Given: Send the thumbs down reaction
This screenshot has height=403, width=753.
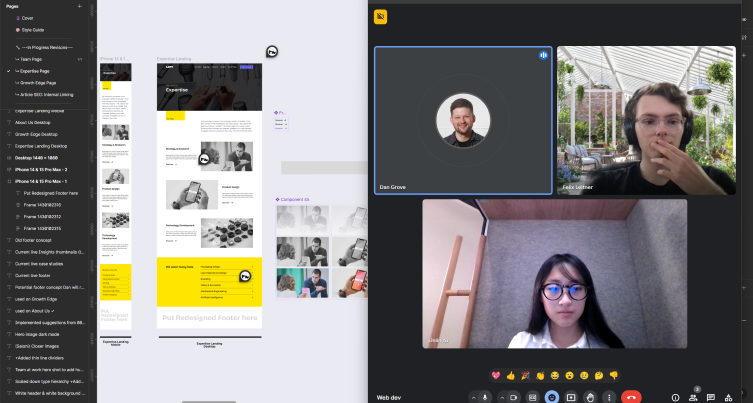Looking at the screenshot, I should (613, 375).
